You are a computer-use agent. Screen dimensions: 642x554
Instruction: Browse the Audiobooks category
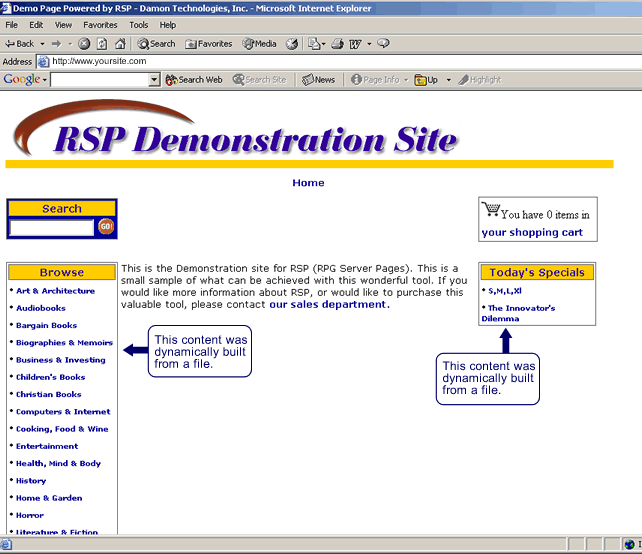coord(41,308)
